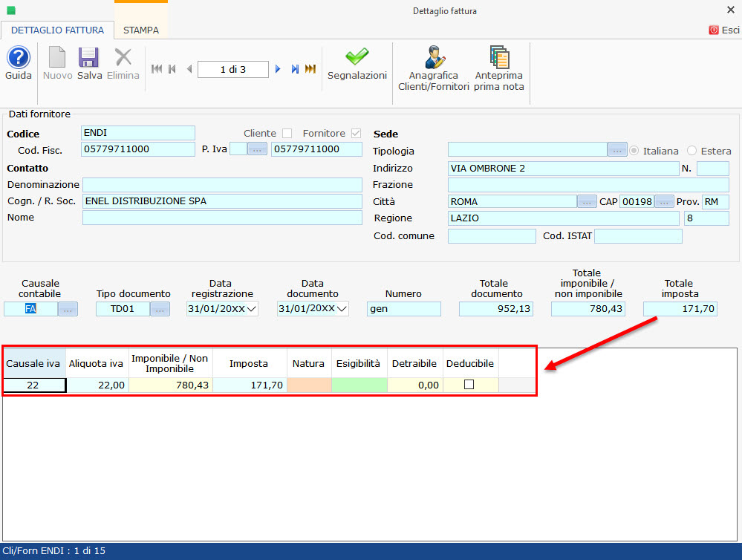Click the Nuovo new document icon
The image size is (742, 560).
click(x=57, y=57)
